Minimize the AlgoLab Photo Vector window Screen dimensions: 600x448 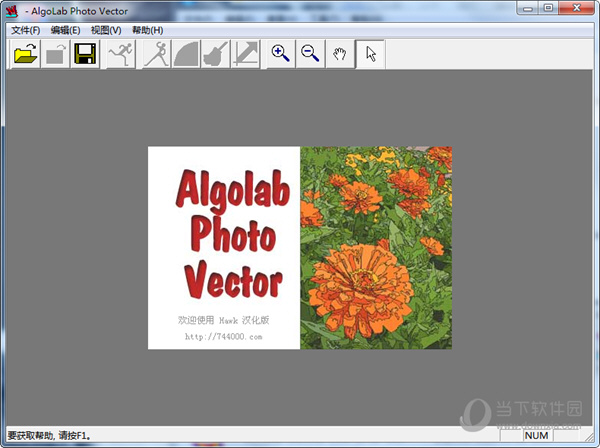528,8
